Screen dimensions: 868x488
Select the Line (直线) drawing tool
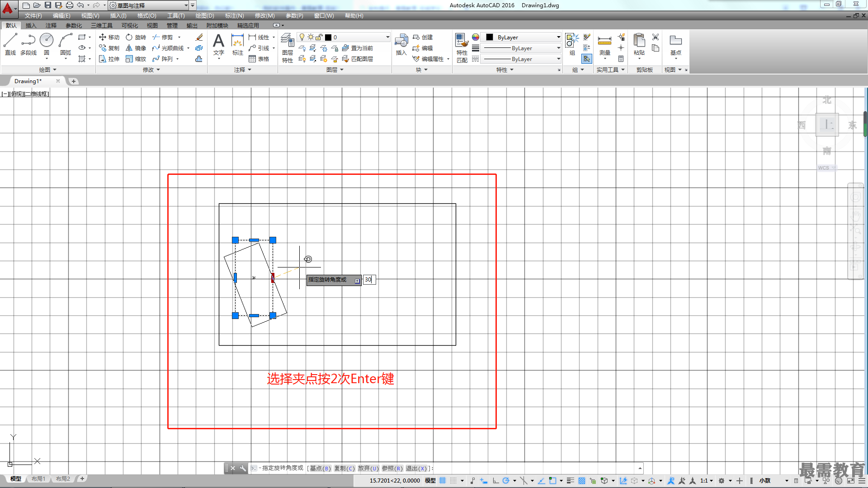(x=10, y=44)
